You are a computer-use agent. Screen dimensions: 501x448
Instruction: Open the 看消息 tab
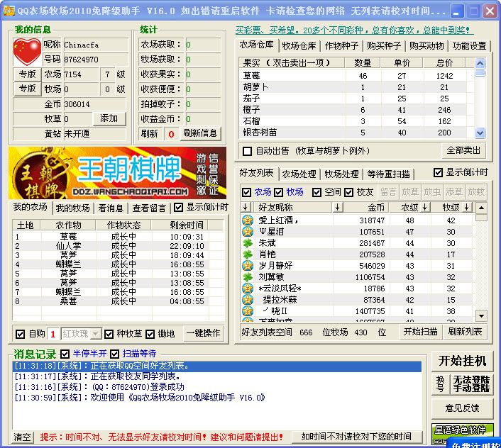click(x=111, y=208)
